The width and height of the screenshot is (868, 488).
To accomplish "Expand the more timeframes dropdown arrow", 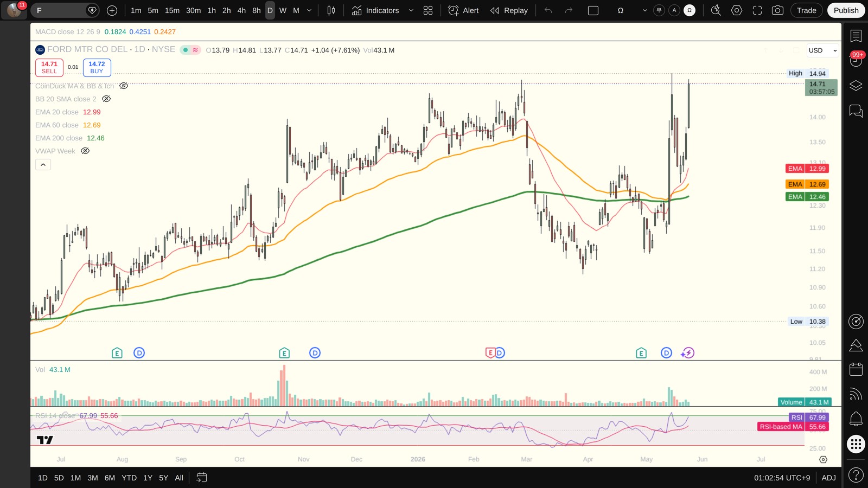I will 309,10.
